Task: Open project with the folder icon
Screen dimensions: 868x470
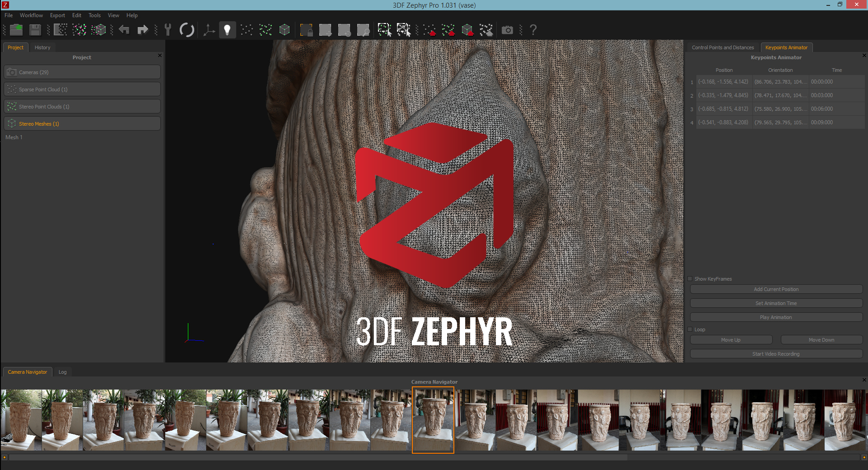Action: click(x=16, y=30)
